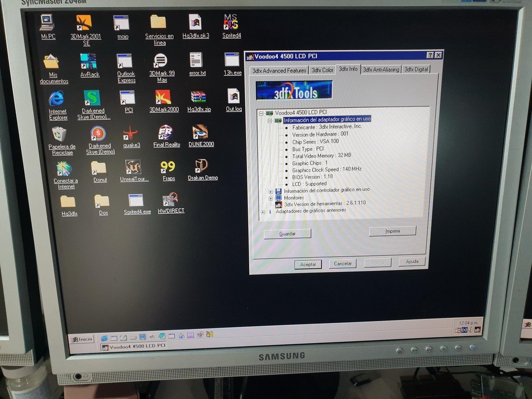The image size is (532, 399).
Task: Expand Adaptadores de graficos anteriores
Action: (262, 212)
